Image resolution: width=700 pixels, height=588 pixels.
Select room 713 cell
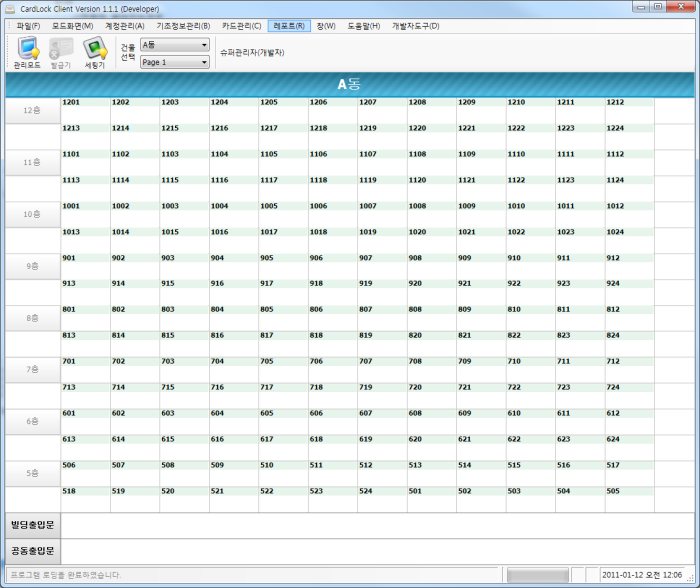[85, 396]
